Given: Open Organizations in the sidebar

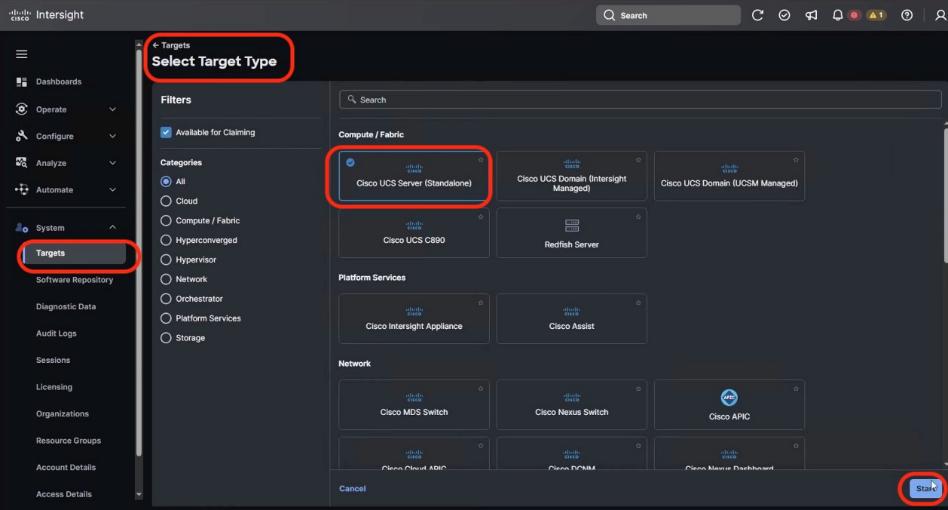Looking at the screenshot, I should click(x=62, y=413).
